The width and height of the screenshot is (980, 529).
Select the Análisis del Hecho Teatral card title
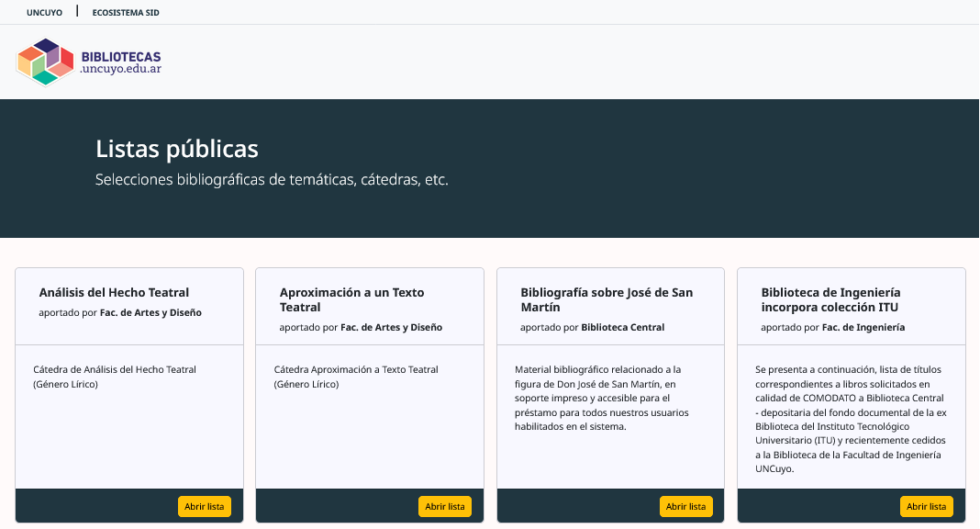[x=114, y=292]
